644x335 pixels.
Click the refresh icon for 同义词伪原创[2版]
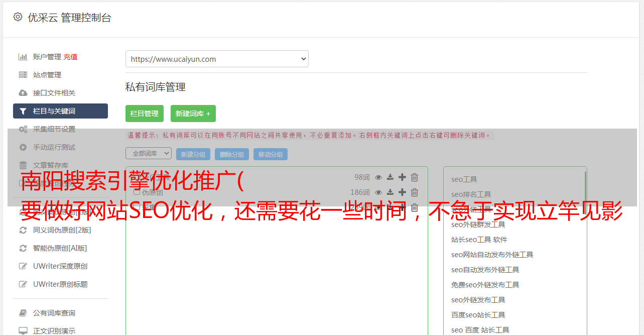pos(23,230)
